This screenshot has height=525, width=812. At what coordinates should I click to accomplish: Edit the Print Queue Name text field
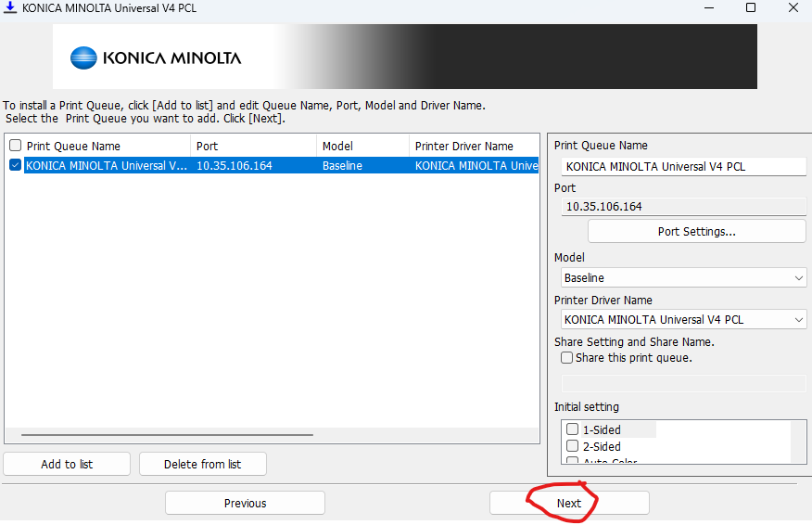684,167
